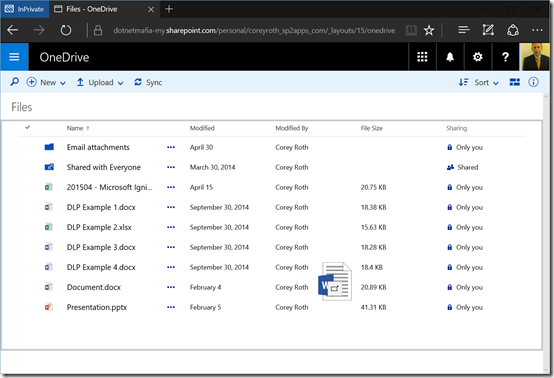Open Document.docx
This screenshot has width=554, height=378.
pos(94,287)
